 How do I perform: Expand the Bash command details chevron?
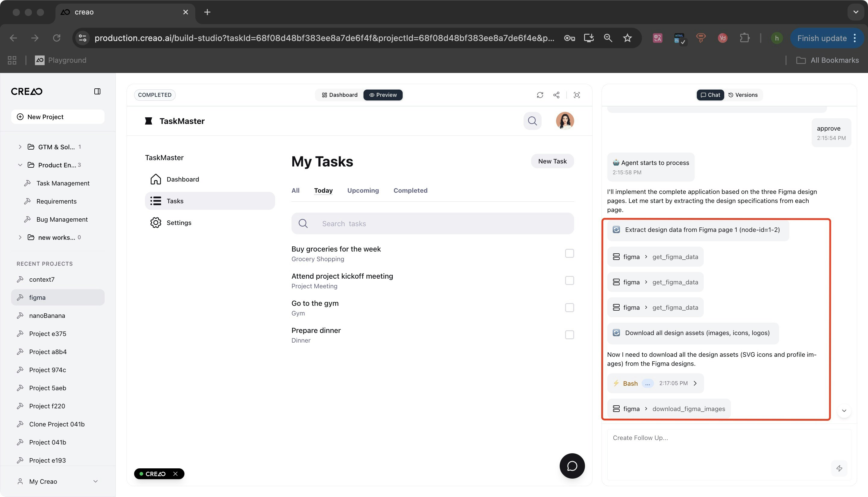point(696,383)
